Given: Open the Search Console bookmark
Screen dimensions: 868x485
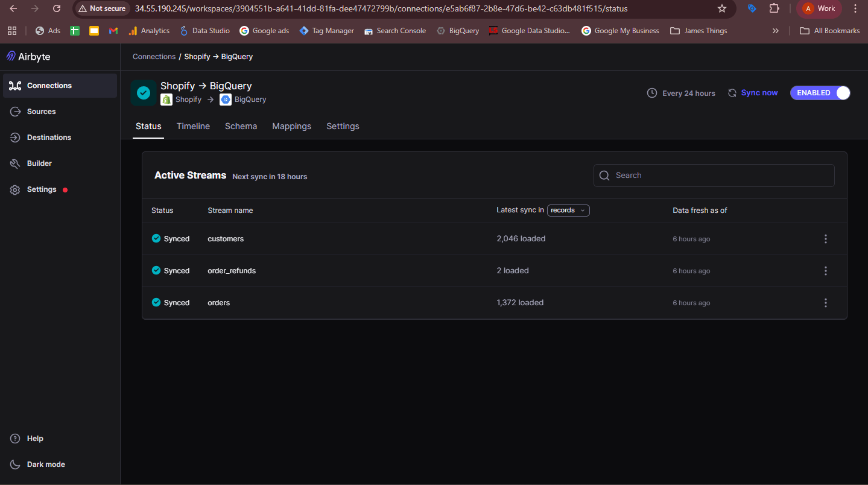Looking at the screenshot, I should click(395, 31).
